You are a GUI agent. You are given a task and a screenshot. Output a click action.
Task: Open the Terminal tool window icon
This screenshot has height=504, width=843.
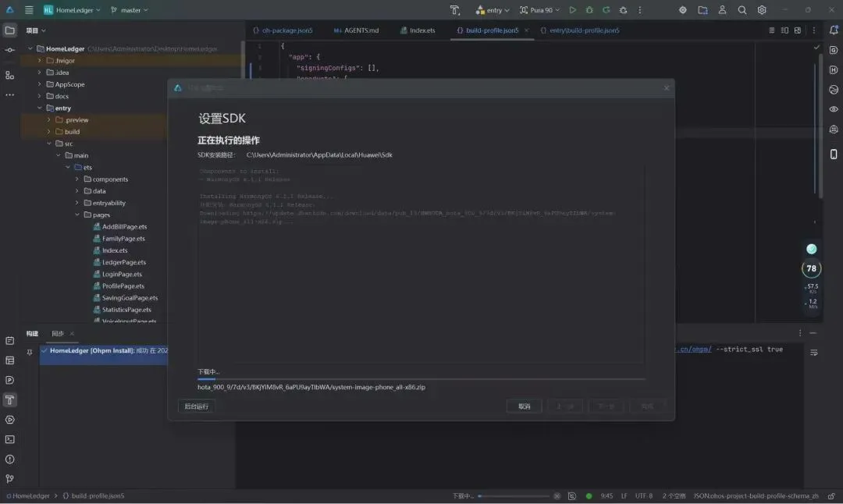point(9,439)
